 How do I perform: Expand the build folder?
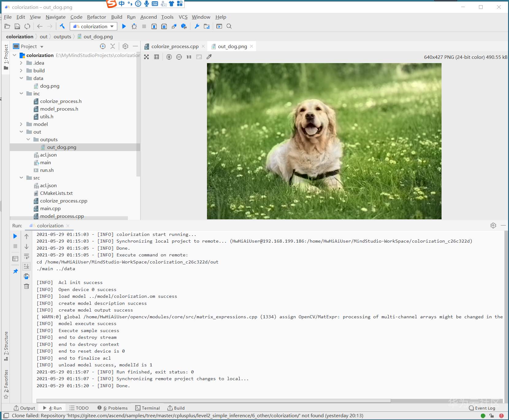coord(21,70)
